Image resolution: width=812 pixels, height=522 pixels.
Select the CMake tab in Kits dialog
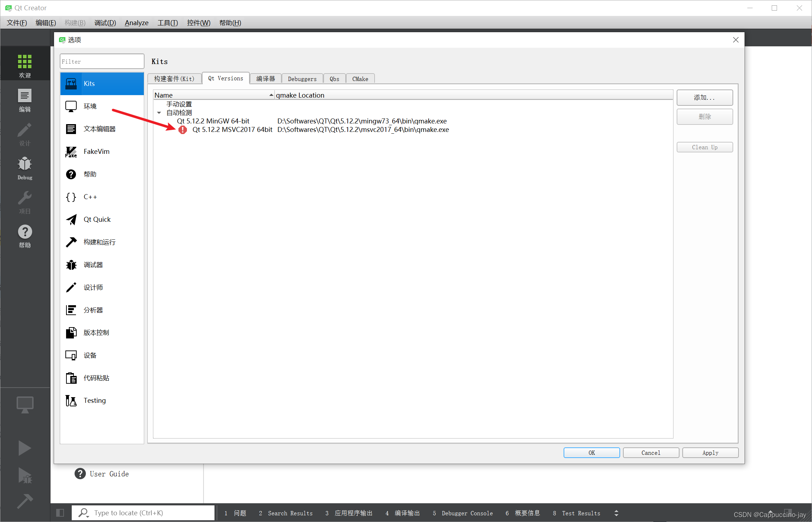coord(360,78)
